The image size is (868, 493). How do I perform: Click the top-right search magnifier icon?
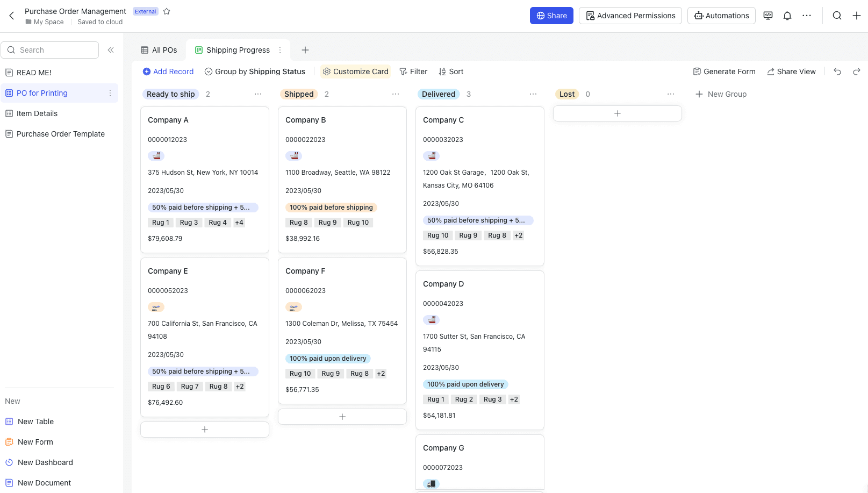pos(837,16)
